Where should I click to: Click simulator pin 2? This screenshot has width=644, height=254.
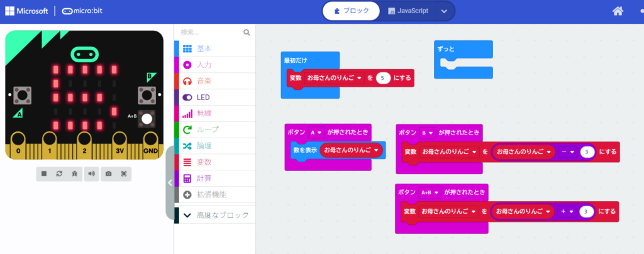[85, 145]
